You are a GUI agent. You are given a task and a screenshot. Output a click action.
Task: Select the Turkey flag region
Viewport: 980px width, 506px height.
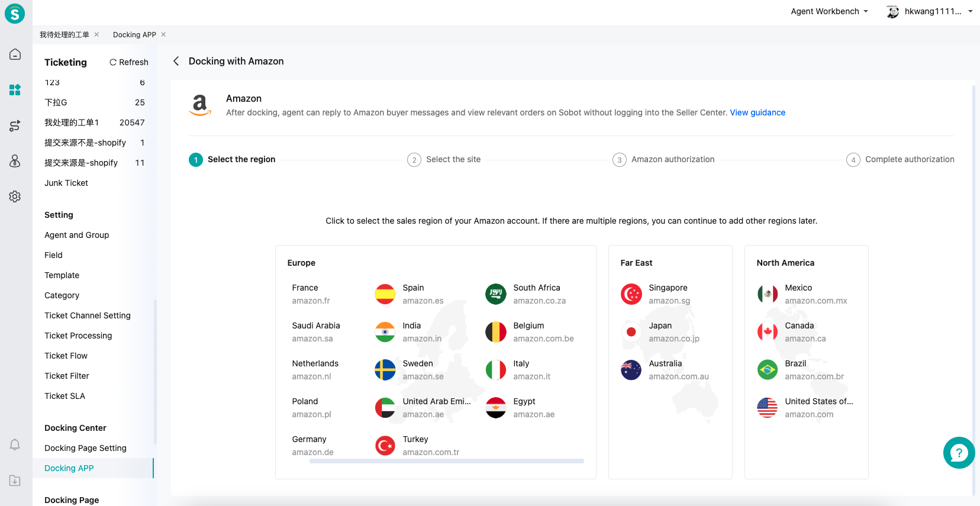[385, 446]
